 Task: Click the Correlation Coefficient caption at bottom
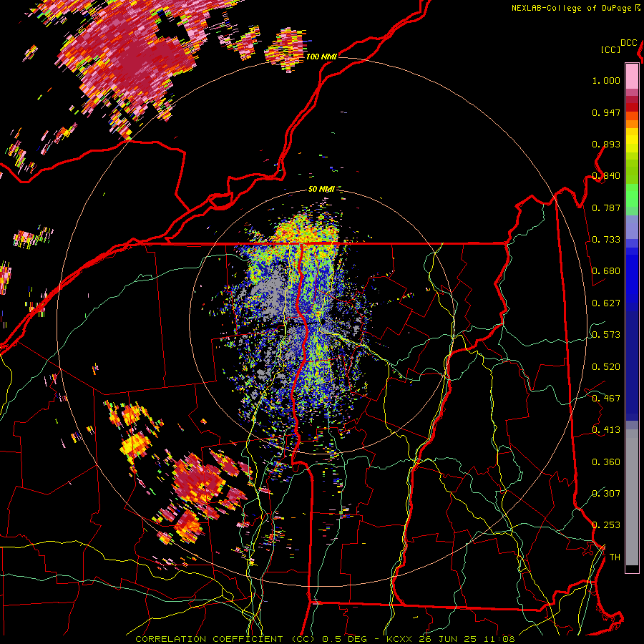325,639
